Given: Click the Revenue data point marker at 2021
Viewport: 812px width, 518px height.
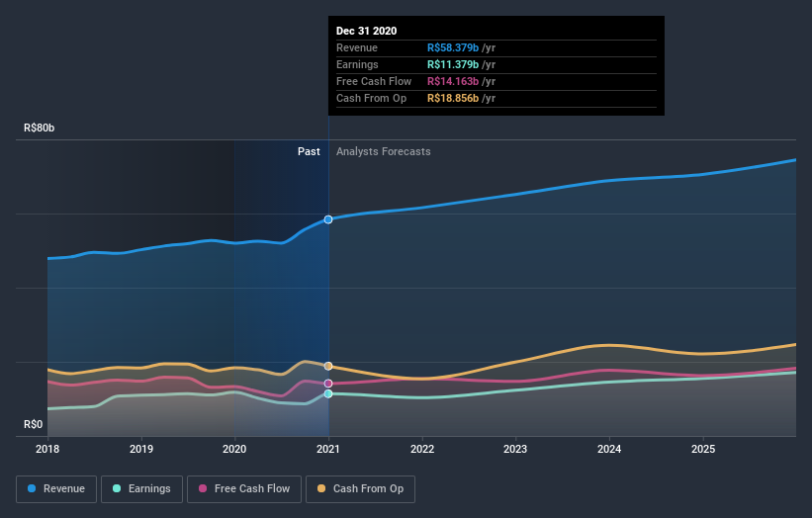Looking at the screenshot, I should click(328, 219).
